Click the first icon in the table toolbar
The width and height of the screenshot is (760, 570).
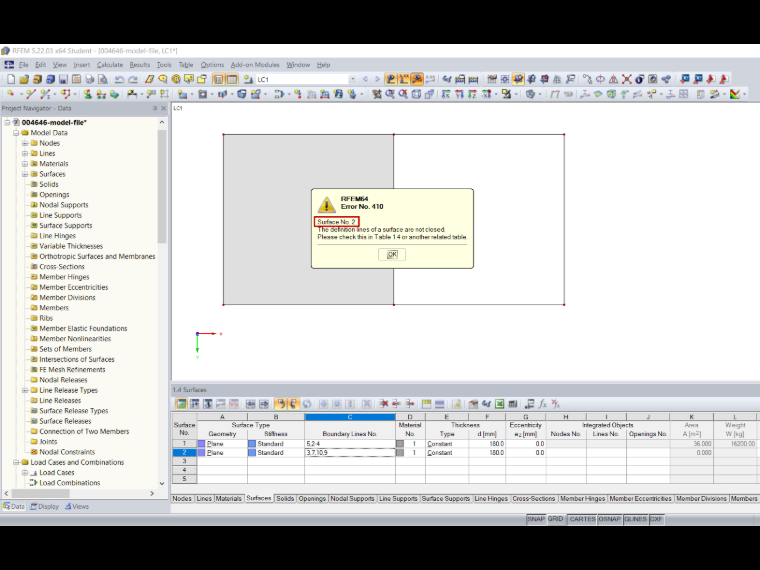(181, 404)
